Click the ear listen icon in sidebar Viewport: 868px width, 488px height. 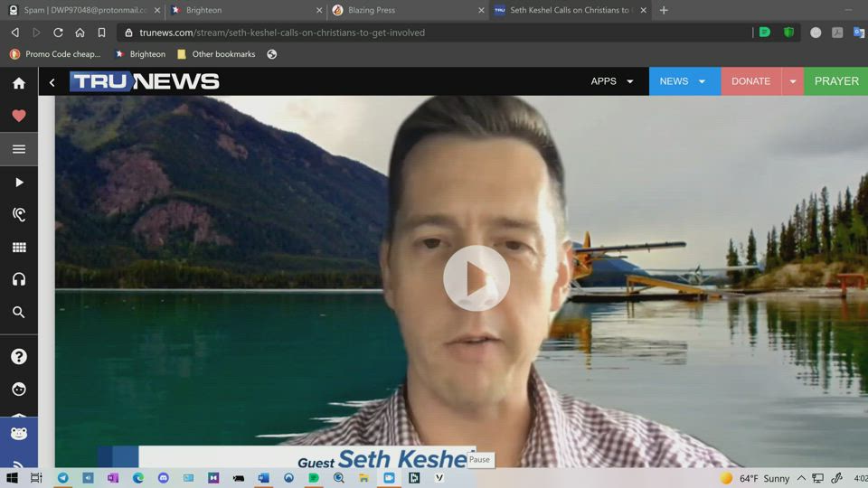[x=18, y=214]
